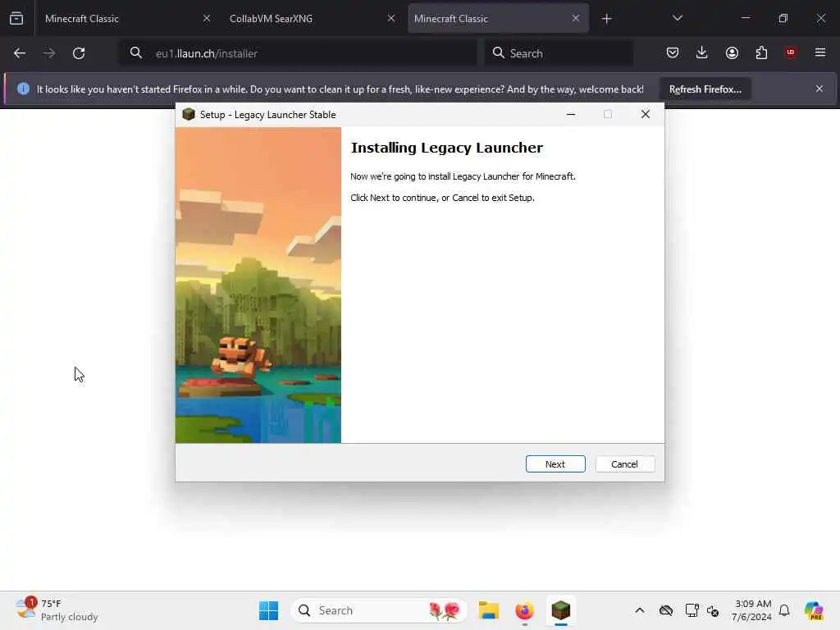Click the info icon in notification bar
This screenshot has width=840, height=630.
coord(23,89)
